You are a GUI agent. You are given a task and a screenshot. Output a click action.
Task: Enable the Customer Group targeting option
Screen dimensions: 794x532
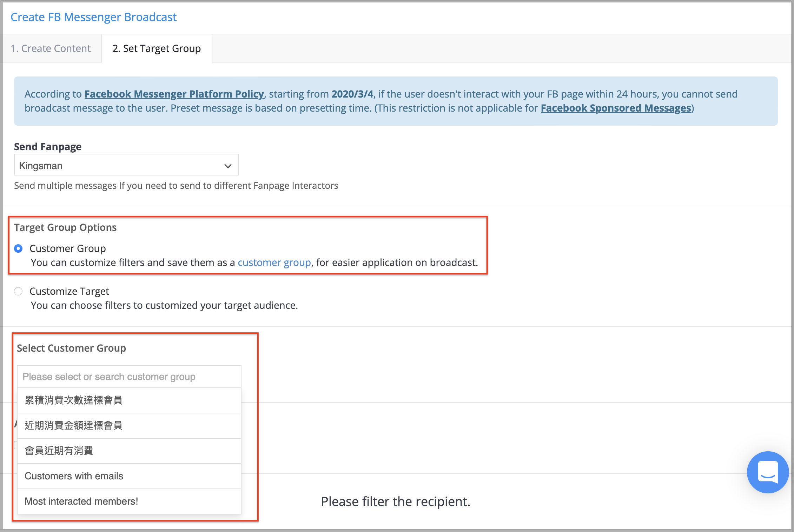(18, 248)
